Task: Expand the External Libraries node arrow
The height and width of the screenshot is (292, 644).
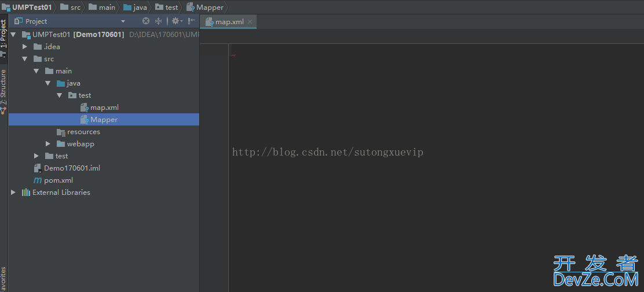Action: (x=13, y=193)
